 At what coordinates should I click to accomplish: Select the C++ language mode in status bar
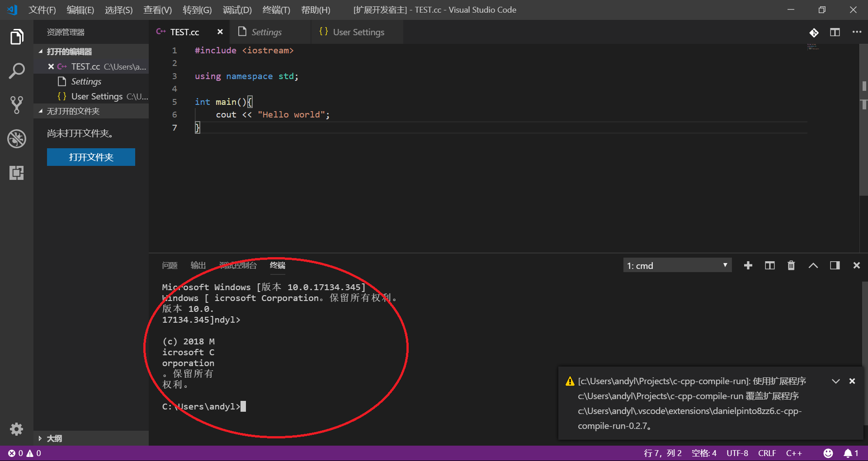coord(794,453)
